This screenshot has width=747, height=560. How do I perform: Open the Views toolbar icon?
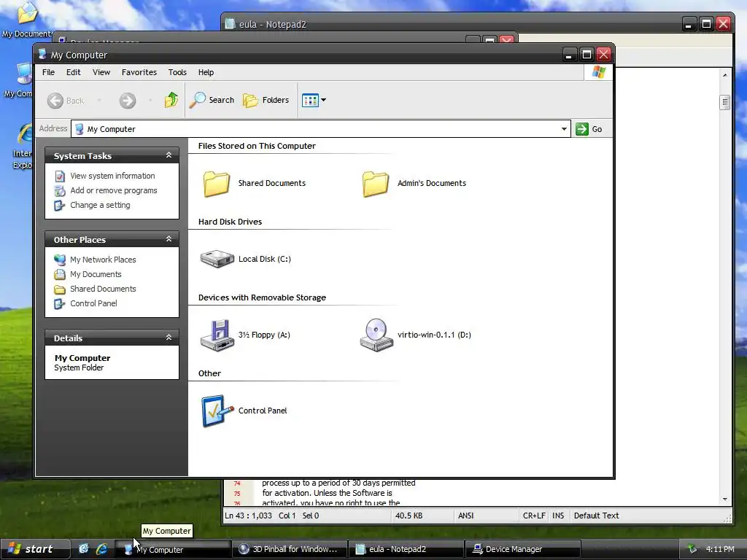pos(310,100)
